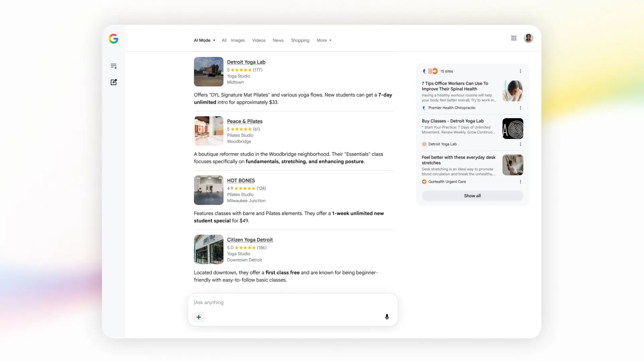
Task: Click the Premier Health Chiropractic favicon
Action: pyautogui.click(x=424, y=108)
